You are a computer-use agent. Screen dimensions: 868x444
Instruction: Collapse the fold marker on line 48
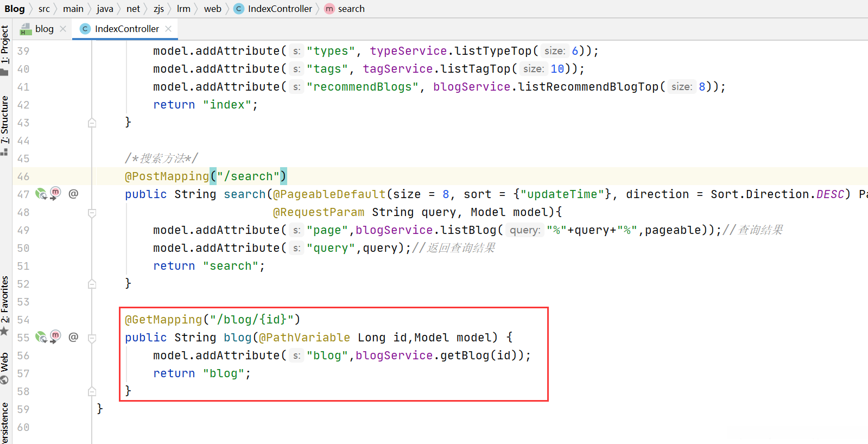pos(92,213)
